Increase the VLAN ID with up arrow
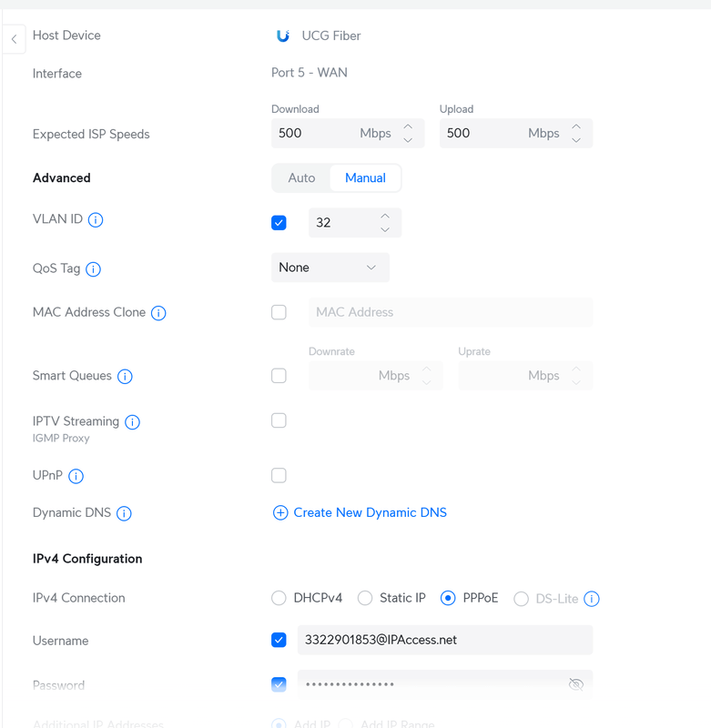Screen dimensions: 711x728 click(385, 216)
